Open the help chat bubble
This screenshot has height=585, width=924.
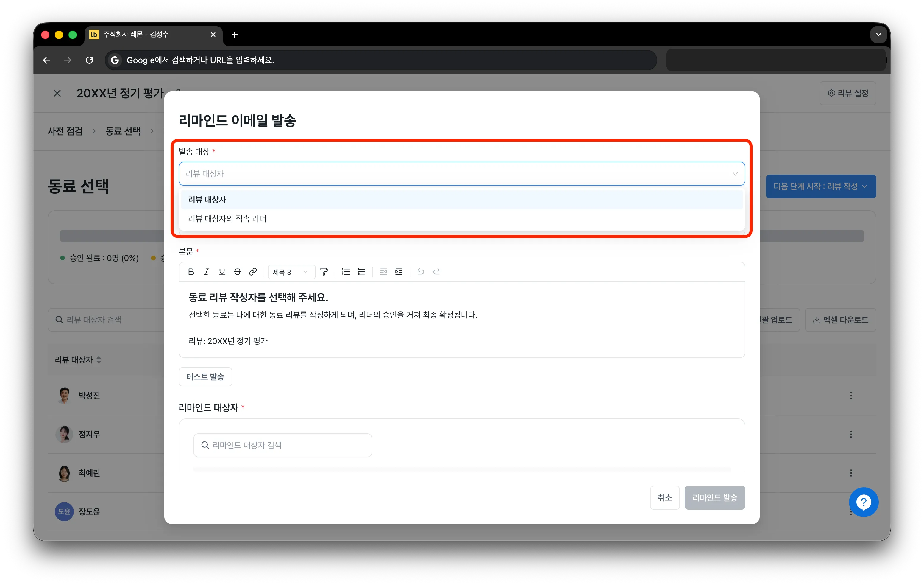[864, 502]
